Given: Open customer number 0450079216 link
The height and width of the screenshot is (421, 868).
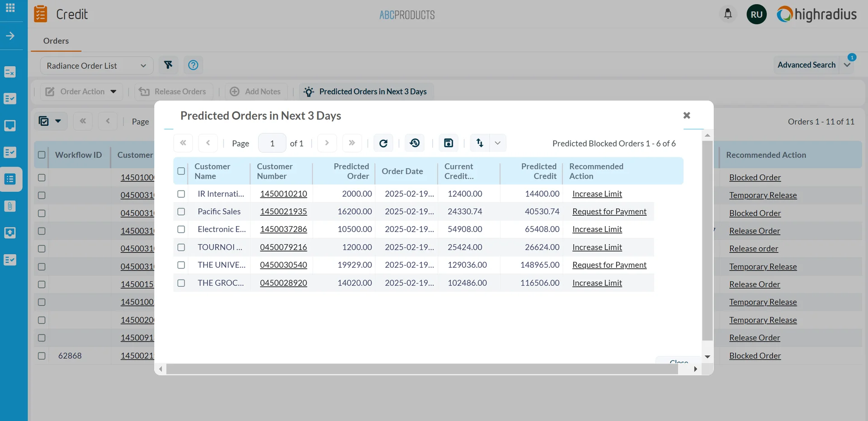Looking at the screenshot, I should point(283,247).
